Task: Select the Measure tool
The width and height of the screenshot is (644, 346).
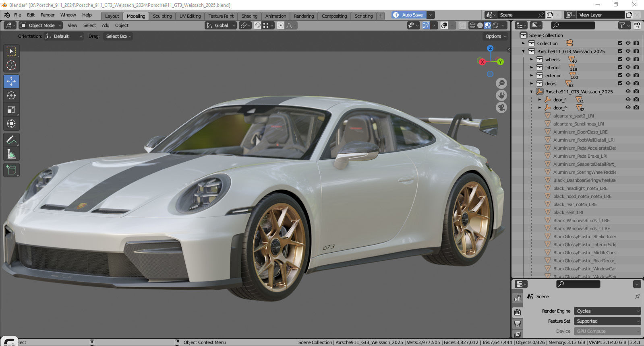Action: pyautogui.click(x=11, y=154)
